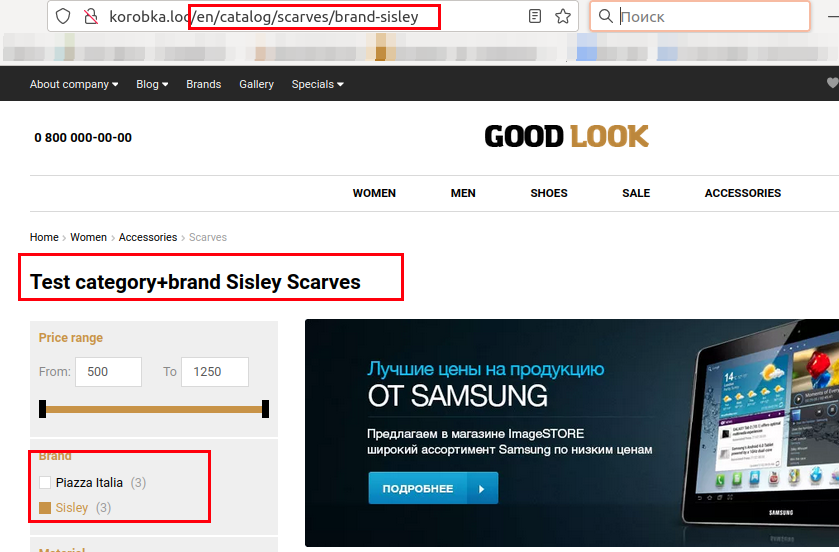The width and height of the screenshot is (839, 552).
Task: Open the ACCESSORIES category
Action: (x=743, y=193)
